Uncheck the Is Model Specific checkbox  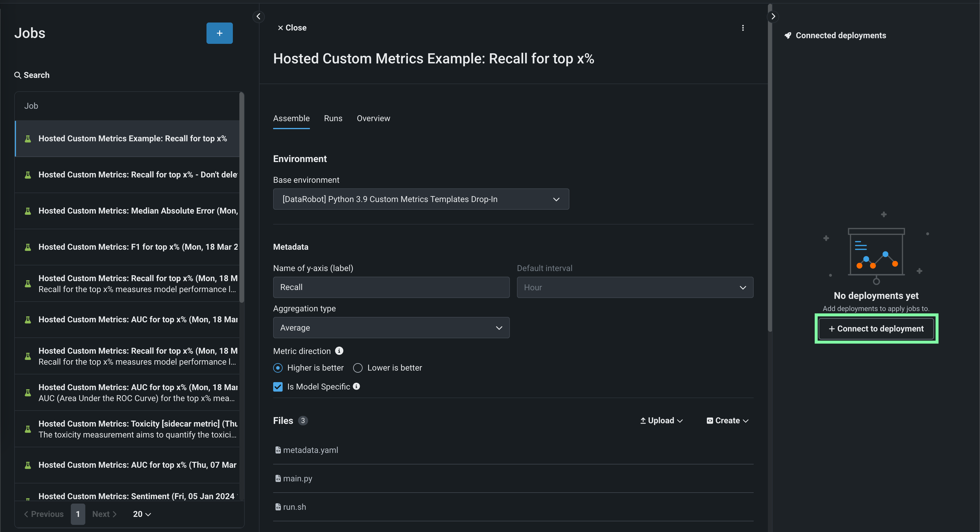pos(278,387)
